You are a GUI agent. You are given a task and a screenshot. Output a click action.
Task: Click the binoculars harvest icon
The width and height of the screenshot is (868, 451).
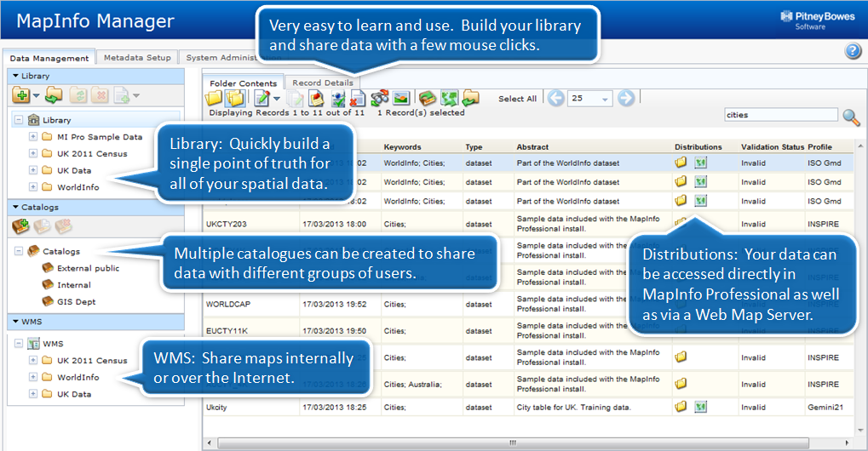pyautogui.click(x=380, y=99)
